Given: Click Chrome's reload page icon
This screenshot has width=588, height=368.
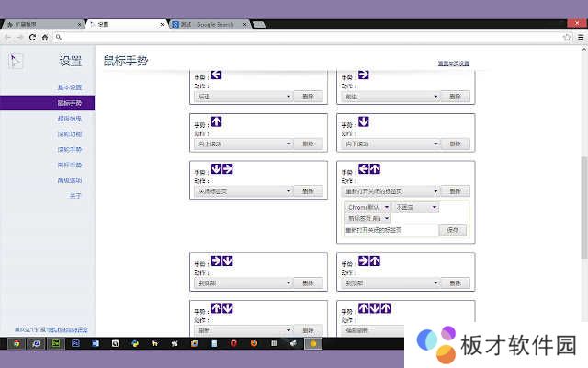Looking at the screenshot, I should click(32, 37).
